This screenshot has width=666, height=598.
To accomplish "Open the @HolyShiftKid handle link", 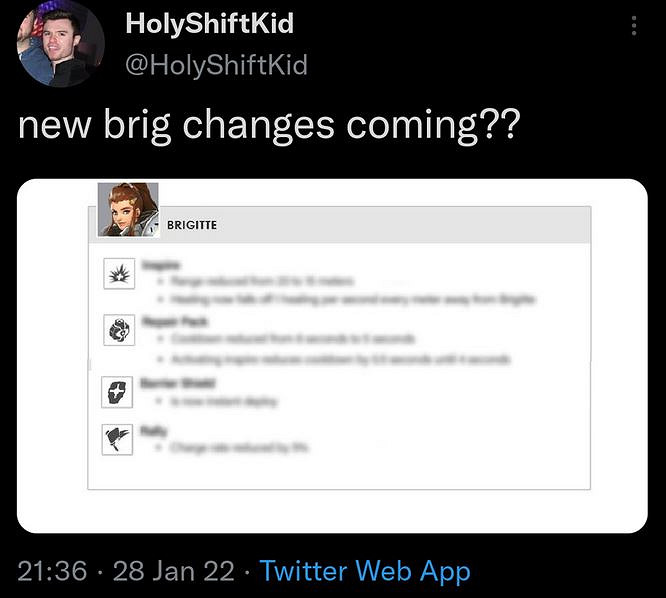I will pyautogui.click(x=217, y=65).
